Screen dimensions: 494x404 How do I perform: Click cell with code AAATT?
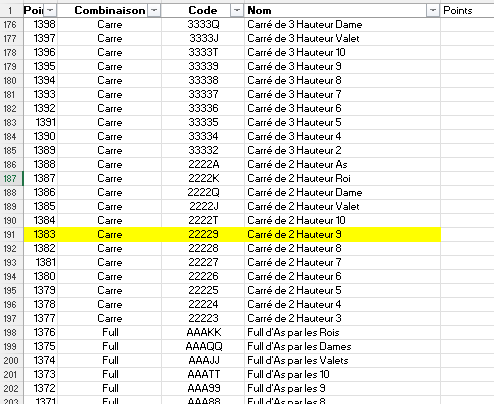(x=203, y=375)
